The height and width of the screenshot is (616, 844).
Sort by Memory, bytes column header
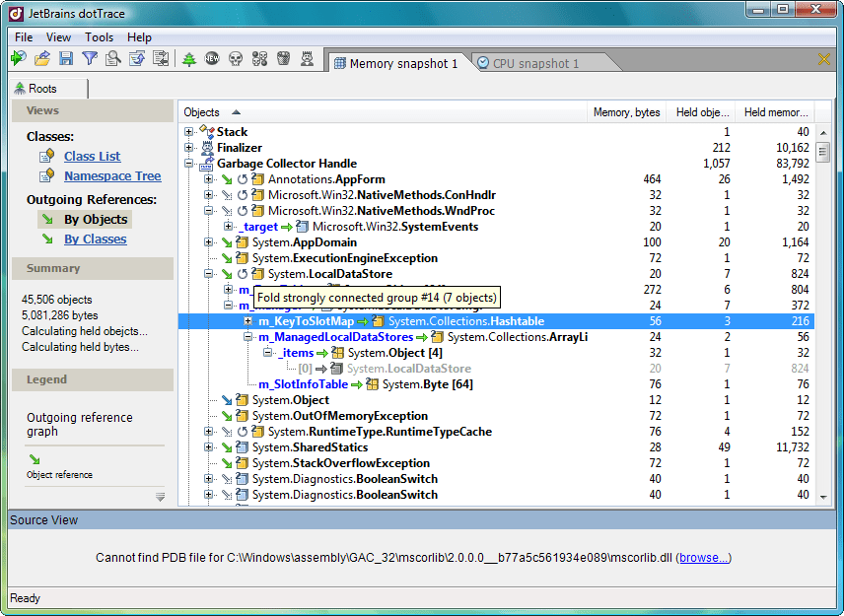pyautogui.click(x=626, y=112)
